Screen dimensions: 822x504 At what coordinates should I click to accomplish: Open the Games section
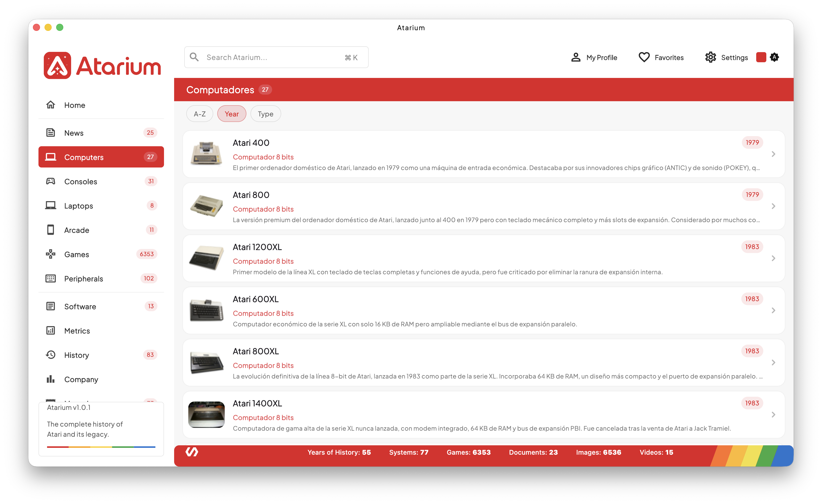101,254
